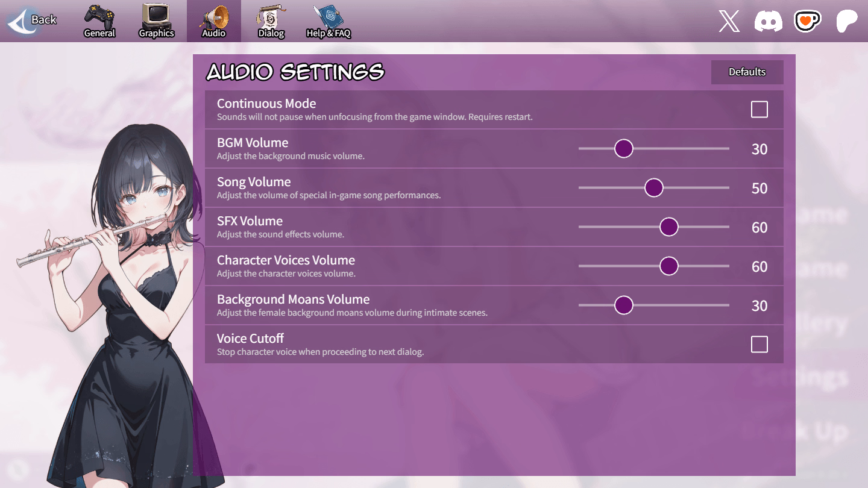Screen dimensions: 868x488
Task: Open the Patreon link icon
Action: tap(846, 22)
